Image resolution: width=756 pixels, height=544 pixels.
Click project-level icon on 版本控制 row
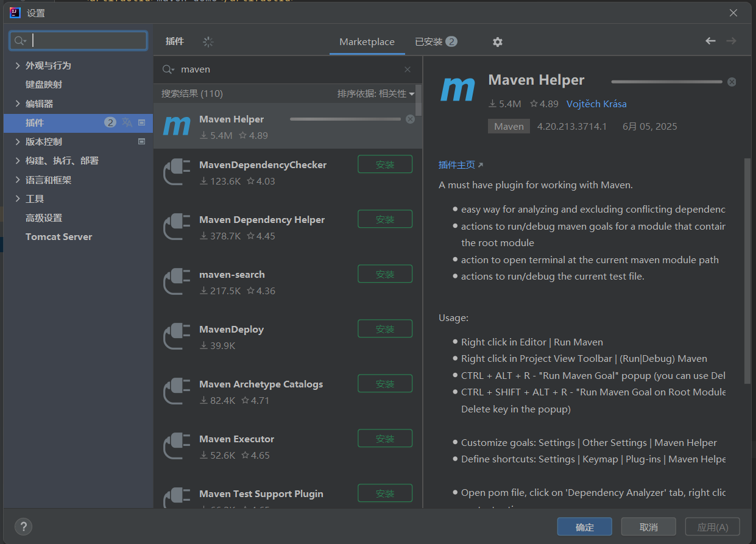click(142, 141)
